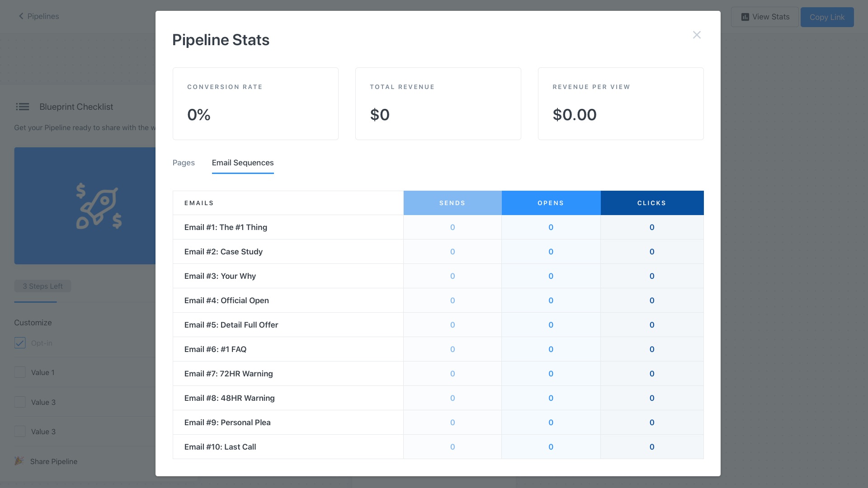This screenshot has height=488, width=868.
Task: Uncheck the Opt-in checkbox
Action: tap(20, 343)
